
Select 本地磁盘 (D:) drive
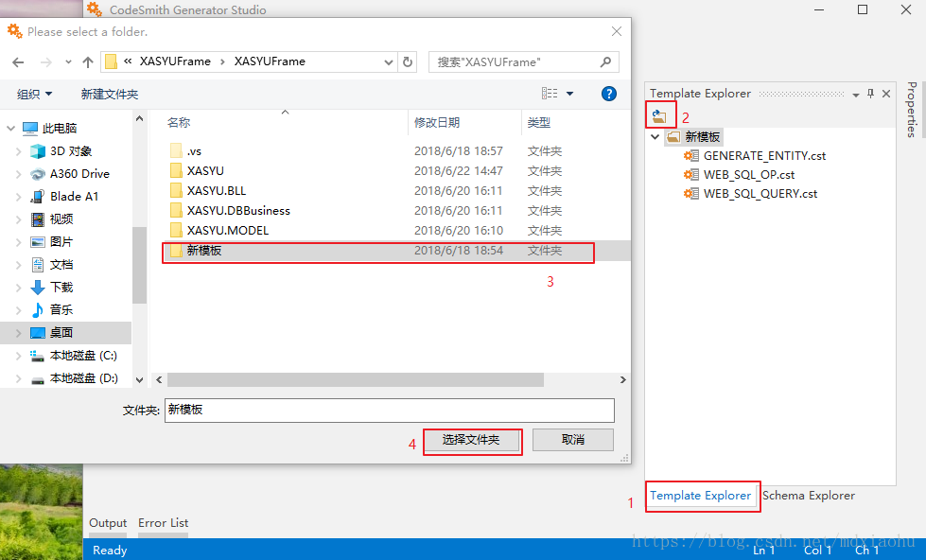pyautogui.click(x=83, y=378)
